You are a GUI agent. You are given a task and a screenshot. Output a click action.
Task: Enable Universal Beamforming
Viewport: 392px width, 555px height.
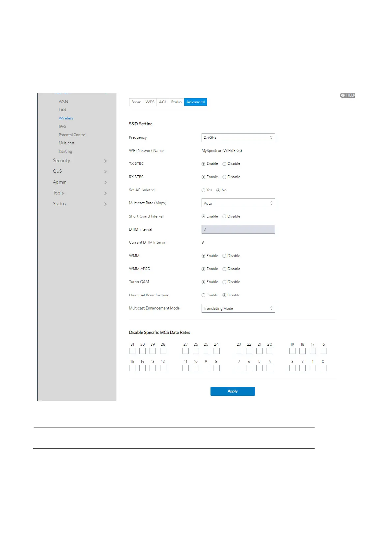tap(203, 295)
